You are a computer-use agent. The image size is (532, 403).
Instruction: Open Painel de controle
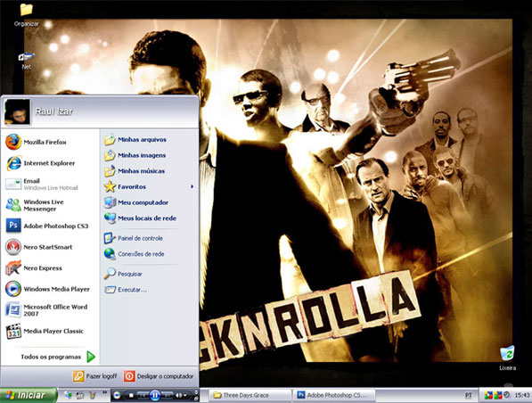tap(134, 238)
